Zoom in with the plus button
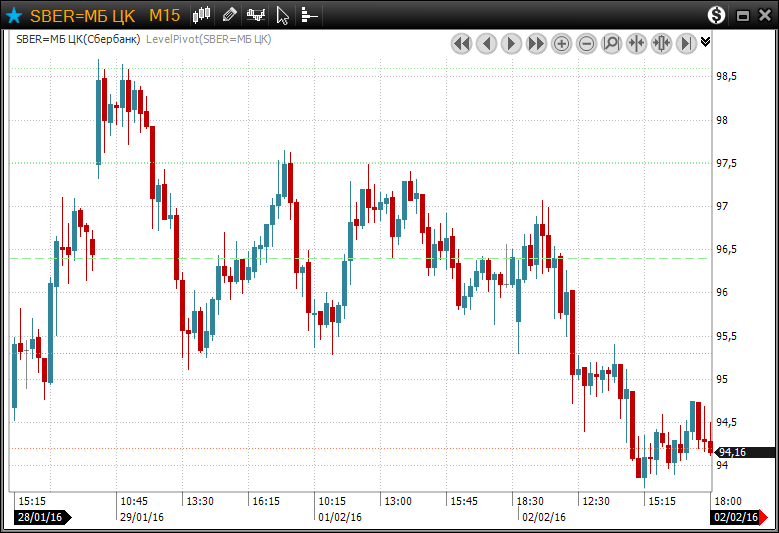Viewport: 779px width, 533px height. click(x=561, y=43)
